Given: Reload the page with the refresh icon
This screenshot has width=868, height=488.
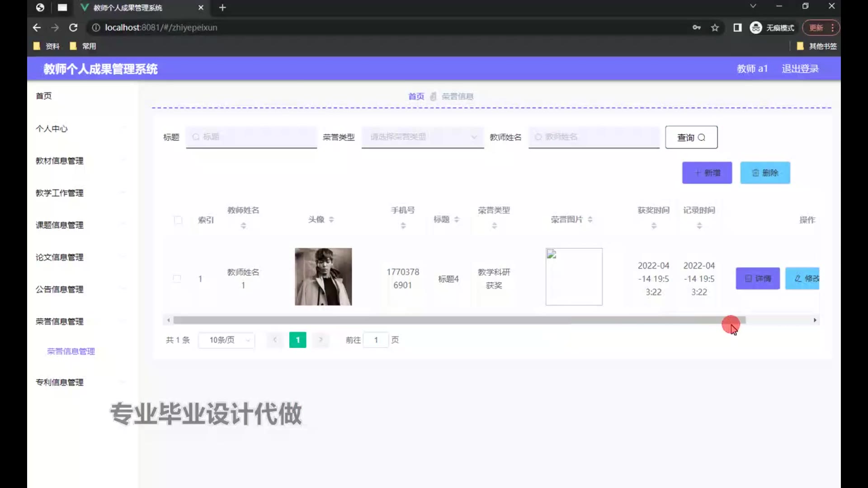Looking at the screenshot, I should click(73, 28).
